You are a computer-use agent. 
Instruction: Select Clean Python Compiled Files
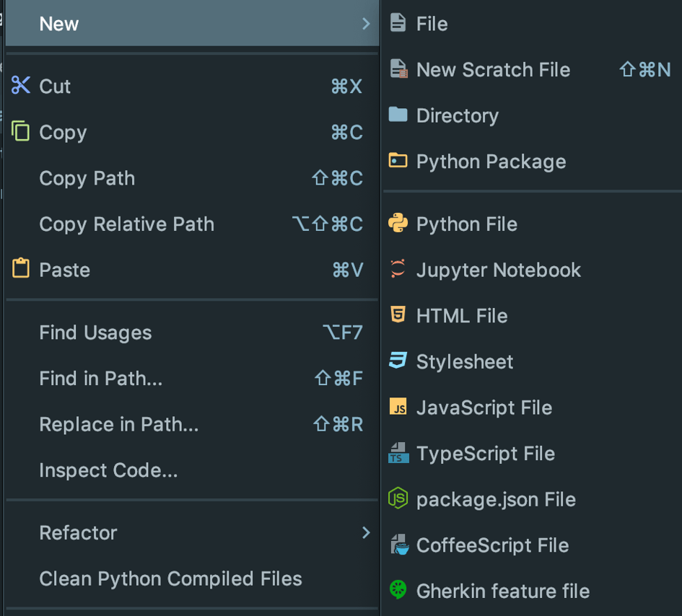click(x=170, y=578)
